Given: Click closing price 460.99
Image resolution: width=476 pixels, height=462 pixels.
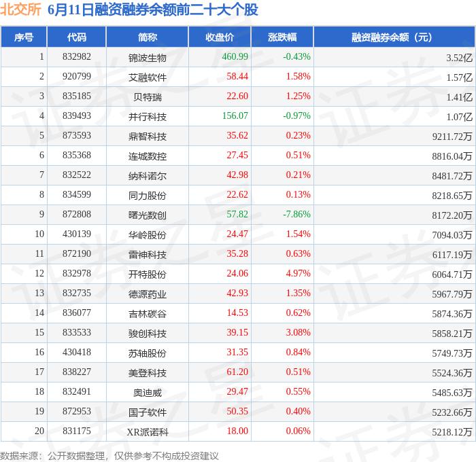Looking at the screenshot, I should pyautogui.click(x=235, y=56).
